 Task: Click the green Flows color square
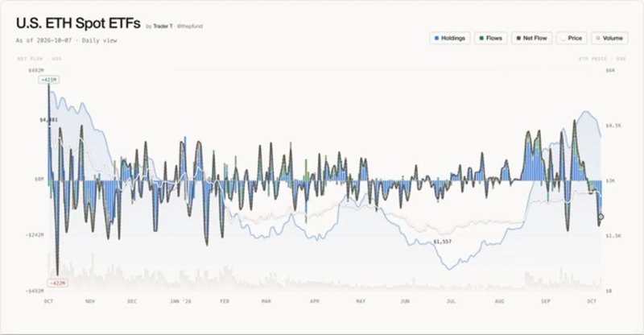[x=481, y=38]
